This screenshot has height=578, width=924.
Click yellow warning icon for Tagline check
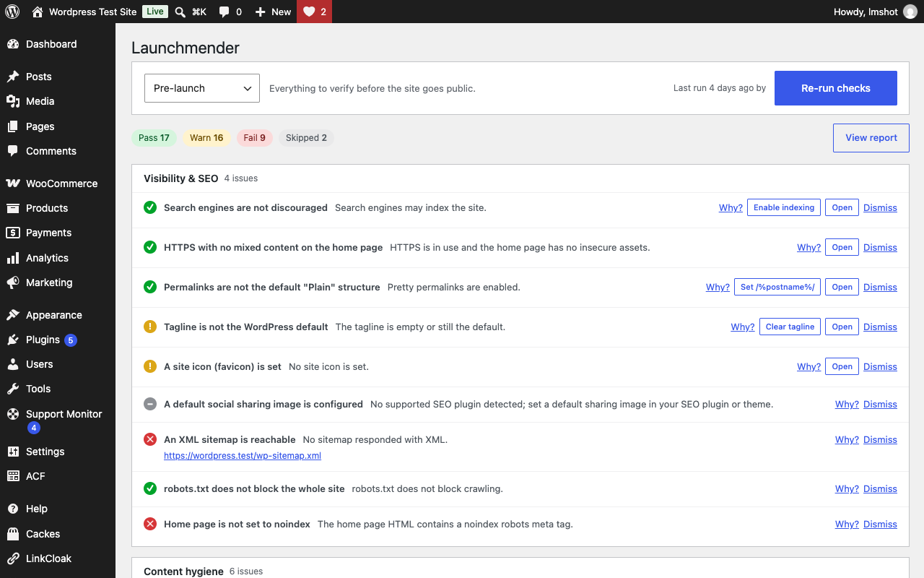[150, 327]
